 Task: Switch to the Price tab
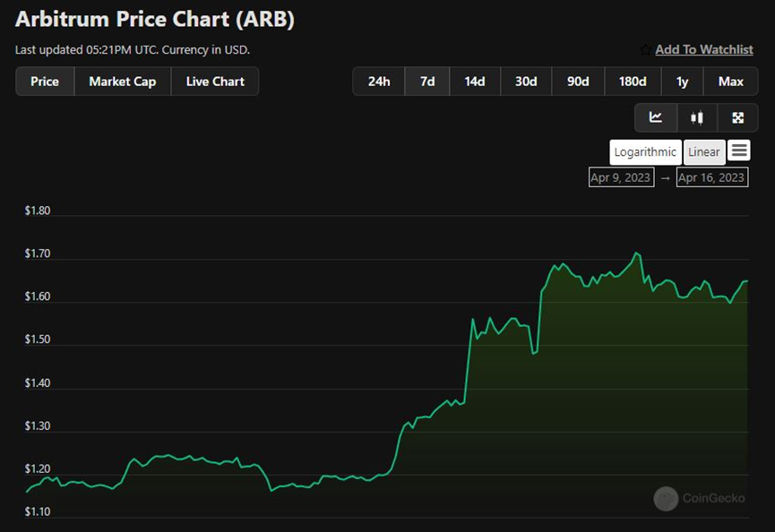(45, 82)
